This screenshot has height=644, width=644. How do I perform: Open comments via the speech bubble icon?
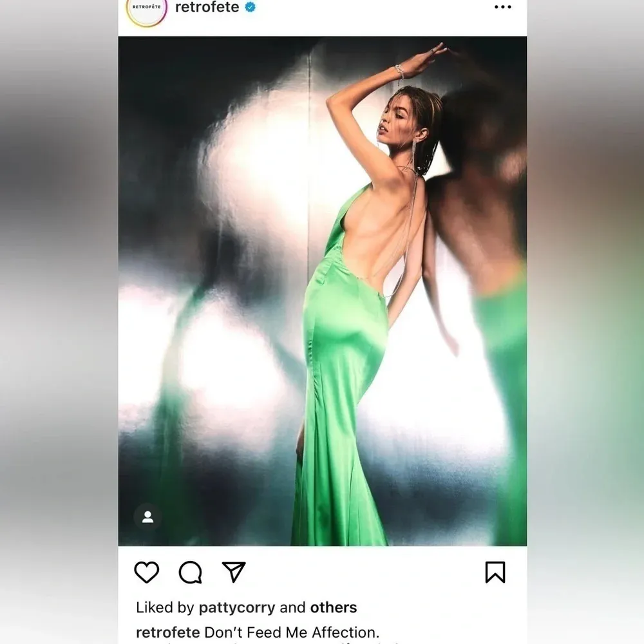190,572
